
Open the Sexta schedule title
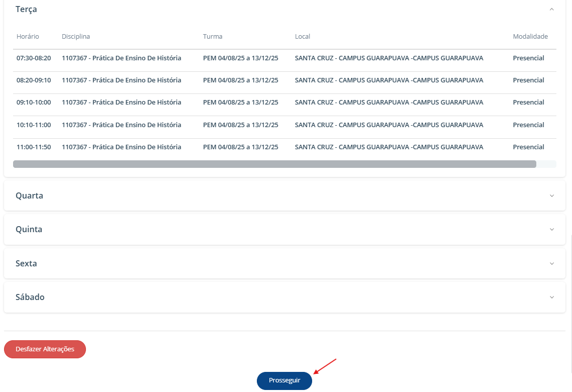(26, 263)
